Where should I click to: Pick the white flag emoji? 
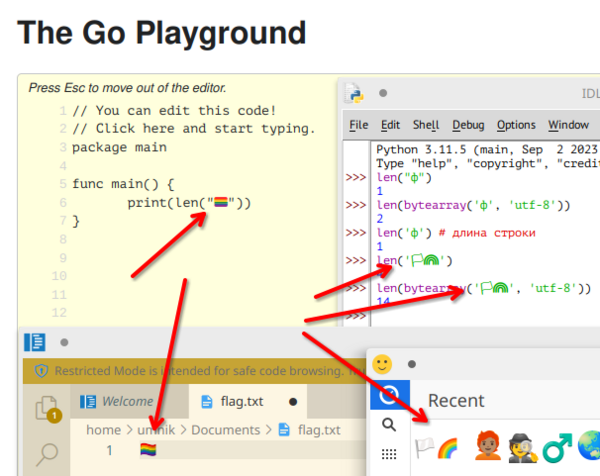425,448
